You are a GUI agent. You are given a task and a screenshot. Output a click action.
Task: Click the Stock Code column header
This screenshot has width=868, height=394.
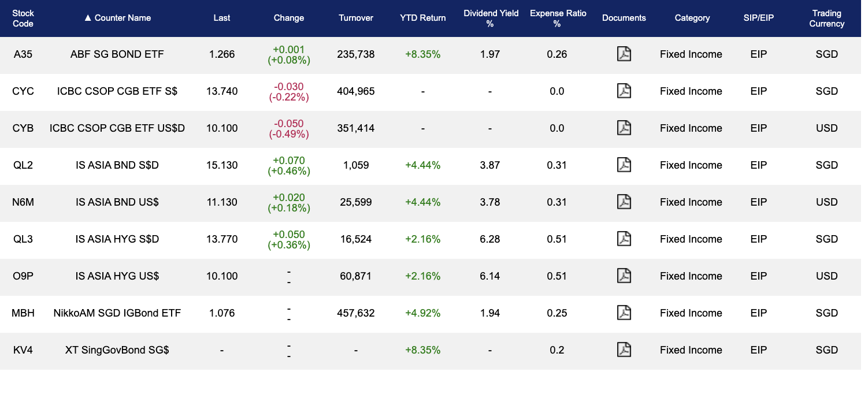coord(23,18)
